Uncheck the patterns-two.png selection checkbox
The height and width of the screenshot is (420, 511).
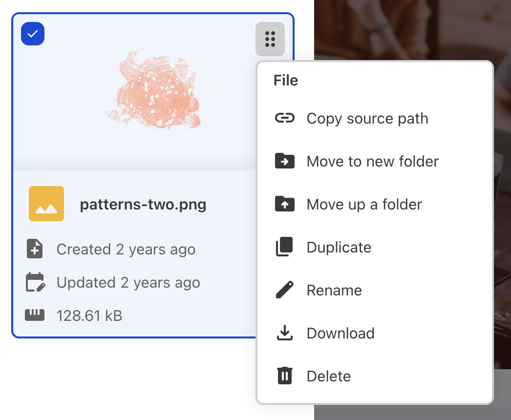[x=33, y=34]
